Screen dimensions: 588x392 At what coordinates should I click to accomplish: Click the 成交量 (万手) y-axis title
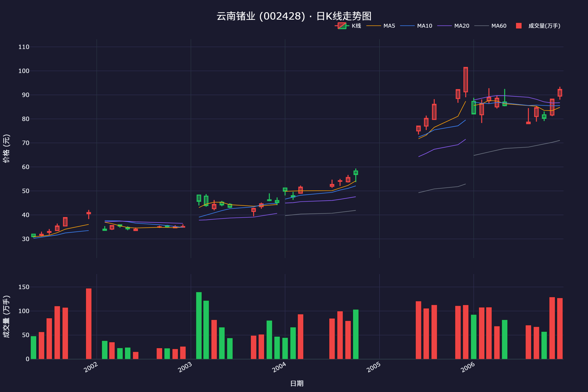(6, 317)
